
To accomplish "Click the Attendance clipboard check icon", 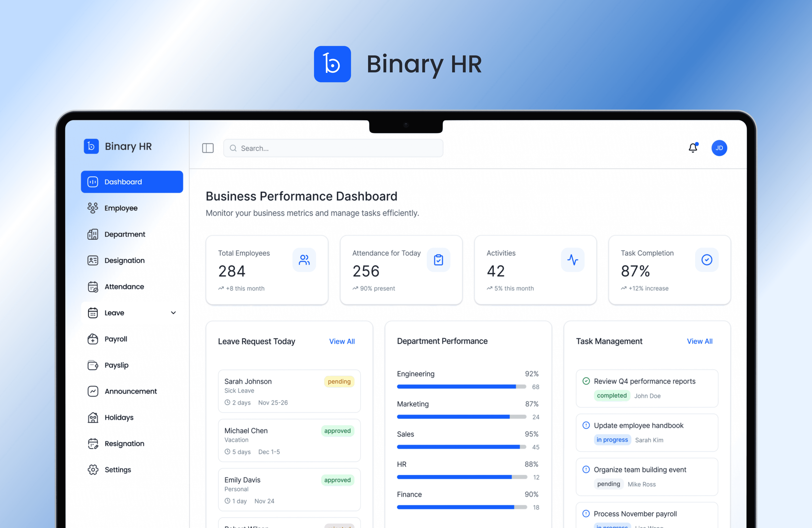I will click(438, 260).
